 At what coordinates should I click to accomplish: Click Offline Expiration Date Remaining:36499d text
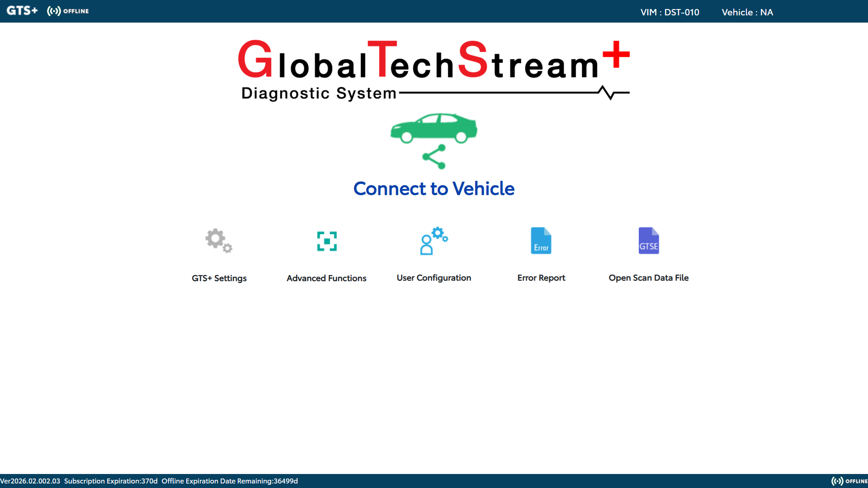230,481
